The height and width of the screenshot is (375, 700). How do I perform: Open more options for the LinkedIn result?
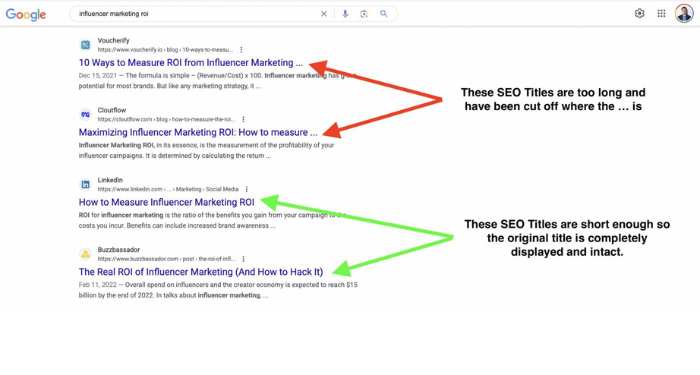click(x=247, y=189)
